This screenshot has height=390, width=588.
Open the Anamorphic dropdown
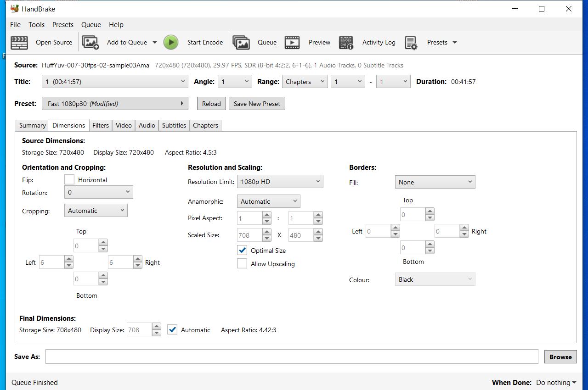click(x=269, y=201)
